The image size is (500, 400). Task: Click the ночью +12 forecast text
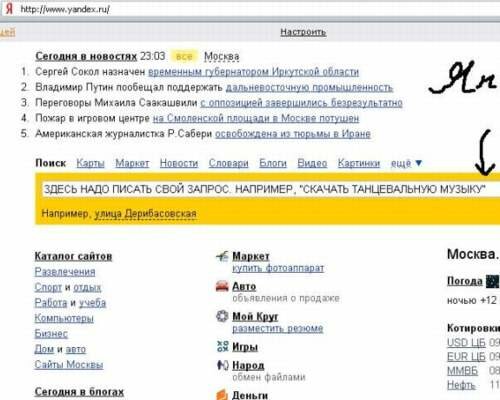tap(472, 300)
